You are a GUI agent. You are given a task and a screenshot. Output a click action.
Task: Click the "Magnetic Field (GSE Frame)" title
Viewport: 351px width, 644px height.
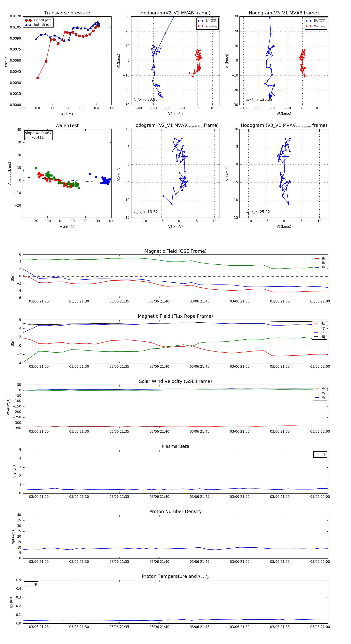click(x=175, y=251)
